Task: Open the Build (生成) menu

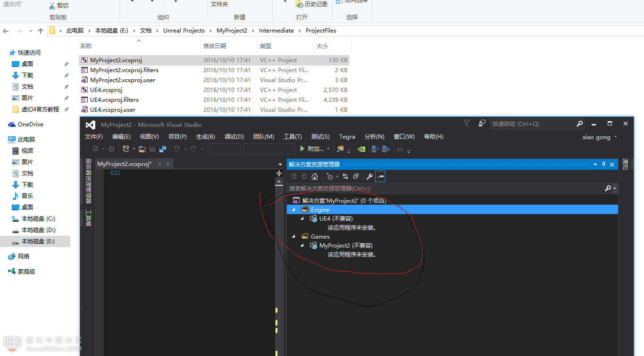Action: [x=206, y=137]
